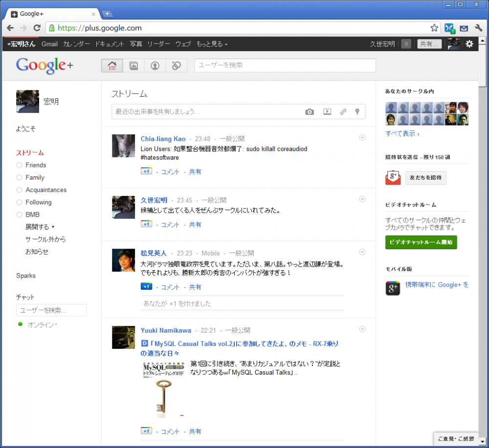Screen dimensions: 489x448
Task: Open the Circles icon in Google+ toolbar
Action: pos(177,66)
